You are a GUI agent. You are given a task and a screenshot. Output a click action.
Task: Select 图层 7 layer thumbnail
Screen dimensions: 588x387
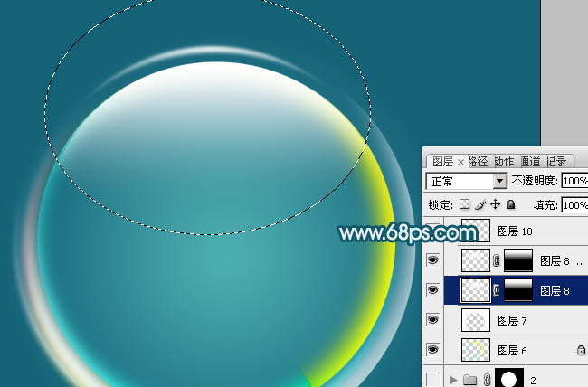click(x=476, y=320)
